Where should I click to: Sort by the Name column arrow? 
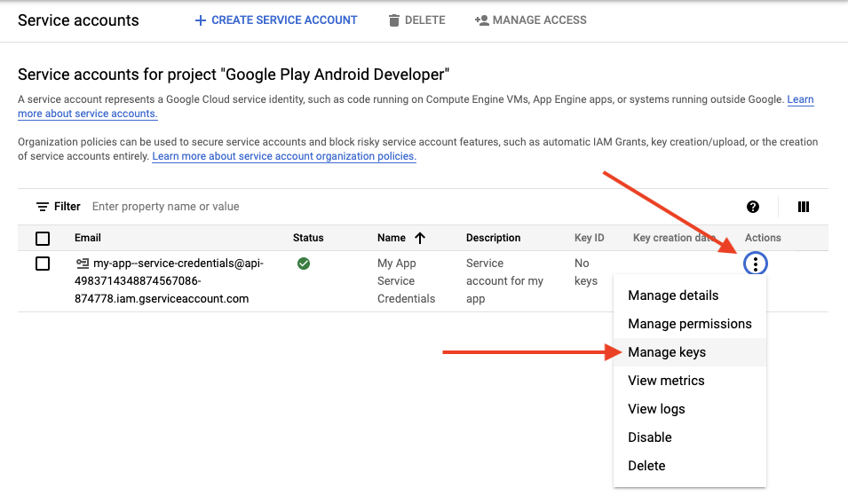tap(420, 238)
